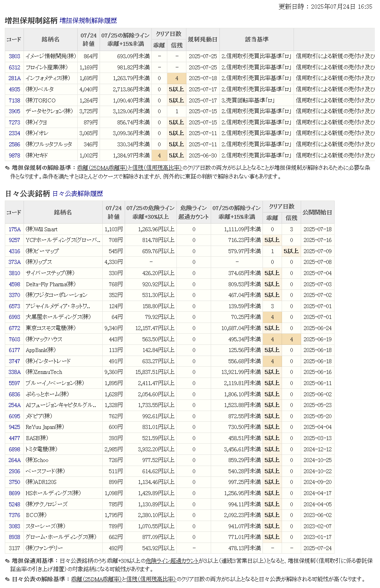The image size is (380, 588).
Task: Open the 増担保規制解除履歴 link
Action: tap(88, 20)
